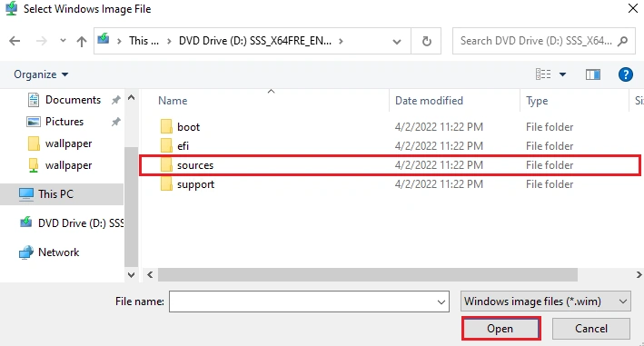Click the date modified of the boot row
Viewport: 644px width, 346px height.
[439, 127]
